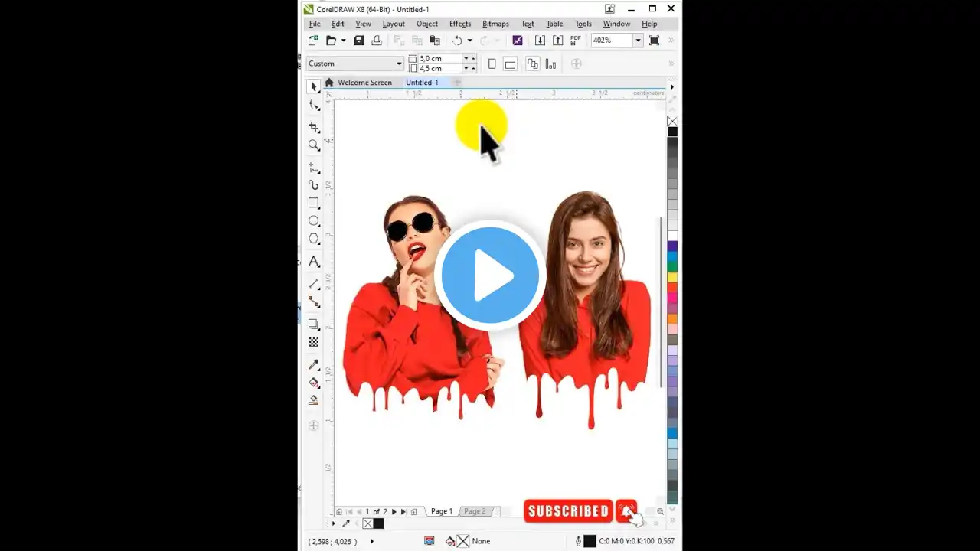980x551 pixels.
Task: Select the Ellipse tool
Action: pyautogui.click(x=314, y=220)
